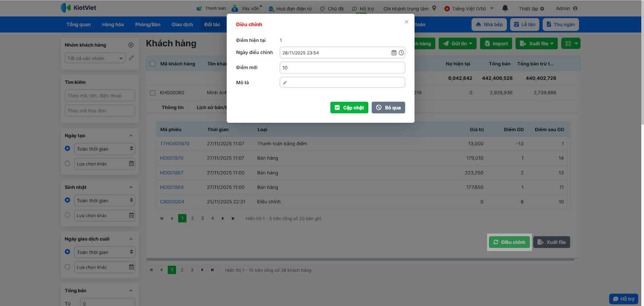Close the Điều chỉnh dialog

point(407,22)
